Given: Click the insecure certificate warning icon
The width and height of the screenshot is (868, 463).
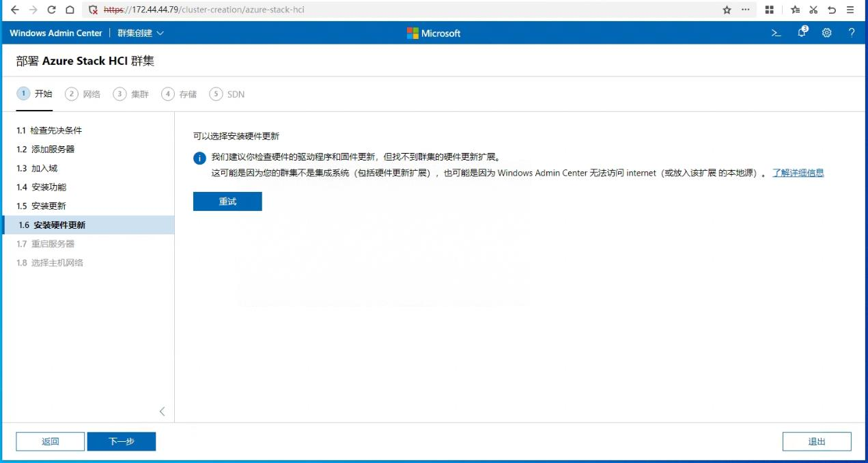Looking at the screenshot, I should [94, 10].
